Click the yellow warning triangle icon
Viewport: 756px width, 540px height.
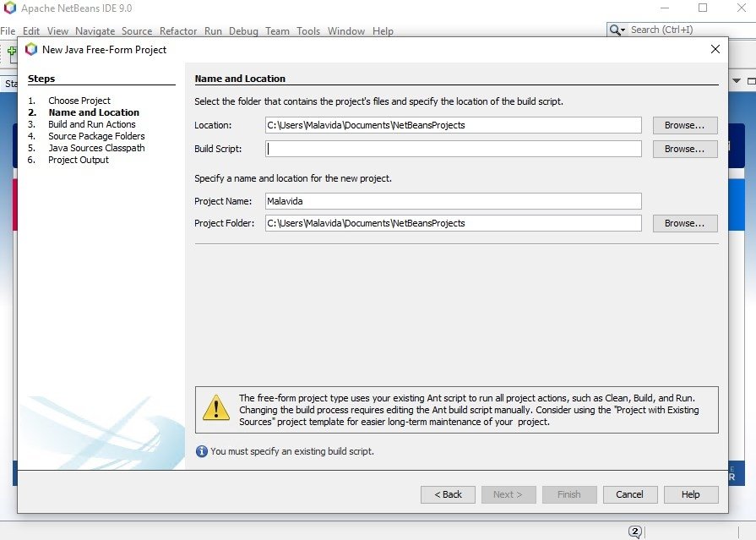tap(216, 408)
